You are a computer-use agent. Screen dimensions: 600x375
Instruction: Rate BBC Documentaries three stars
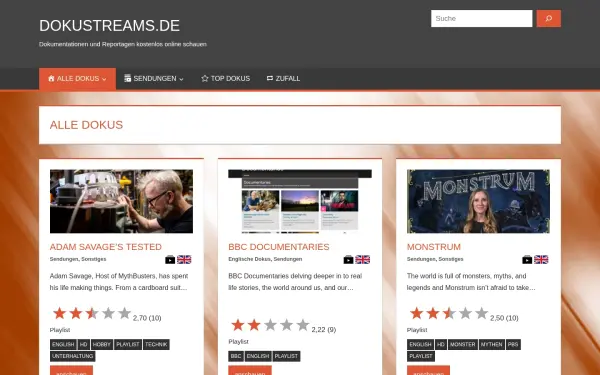[270, 325]
